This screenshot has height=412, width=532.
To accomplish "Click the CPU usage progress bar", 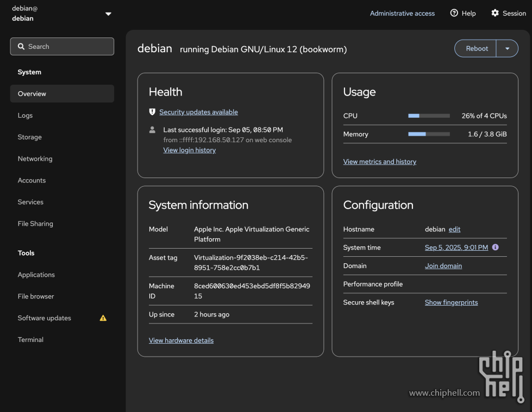I will coord(429,116).
